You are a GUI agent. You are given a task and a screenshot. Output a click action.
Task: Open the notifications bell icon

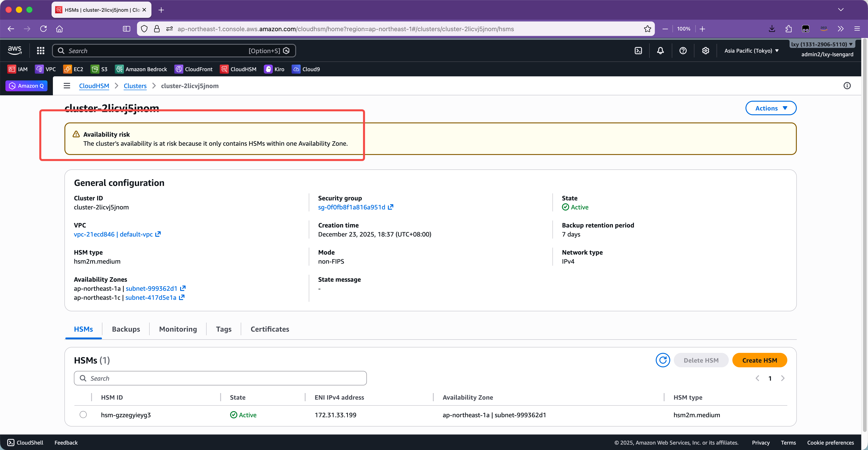coord(660,51)
